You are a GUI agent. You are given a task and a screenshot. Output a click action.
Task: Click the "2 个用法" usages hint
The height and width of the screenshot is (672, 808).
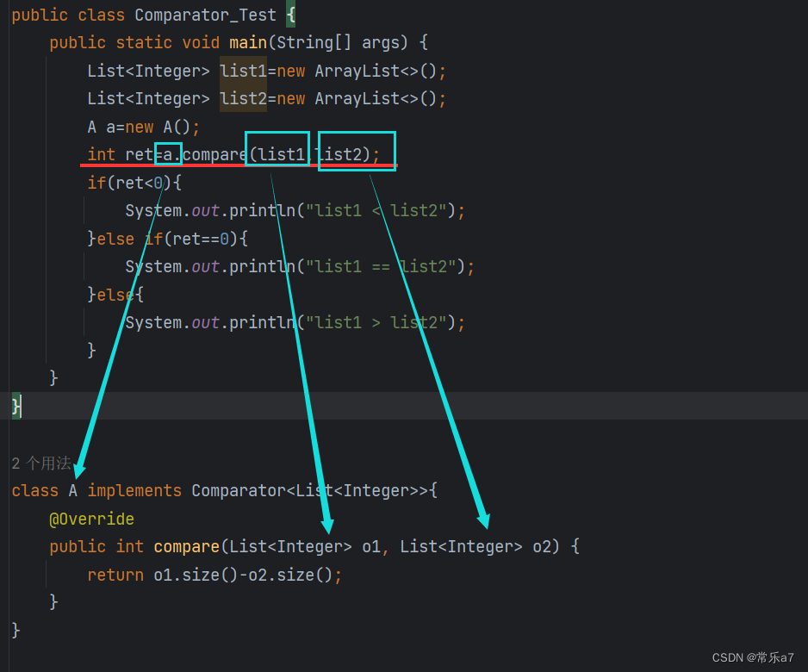(41, 463)
